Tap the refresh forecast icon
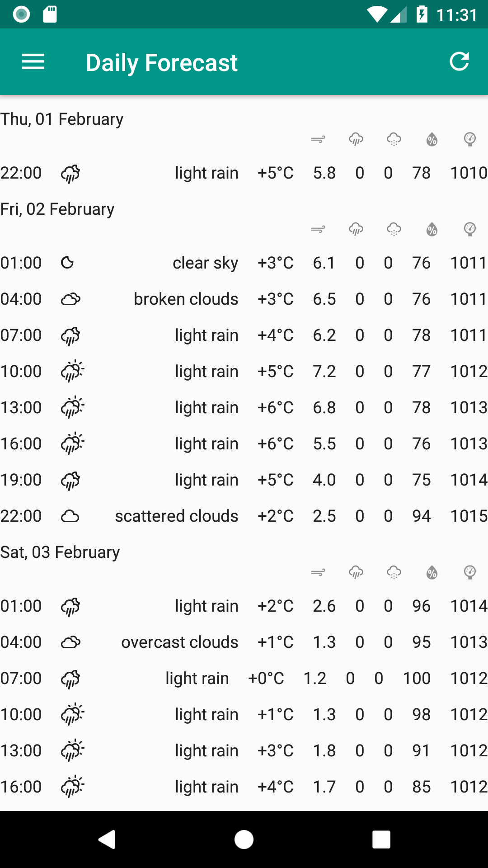The image size is (488, 868). [459, 61]
